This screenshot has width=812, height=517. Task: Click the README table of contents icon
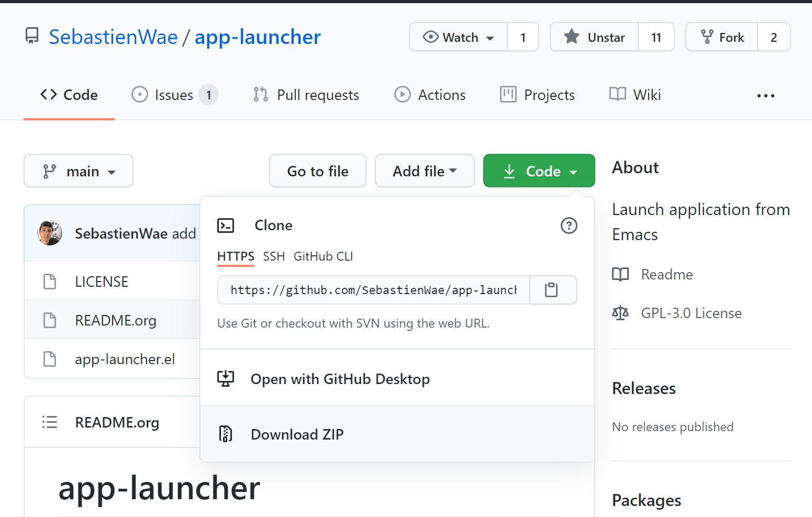click(50, 422)
